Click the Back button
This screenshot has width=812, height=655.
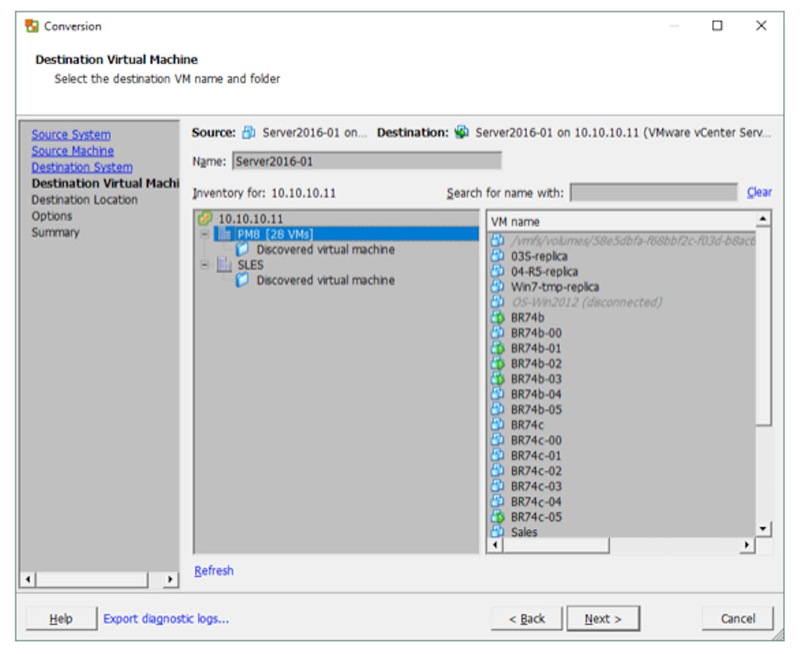tap(526, 618)
